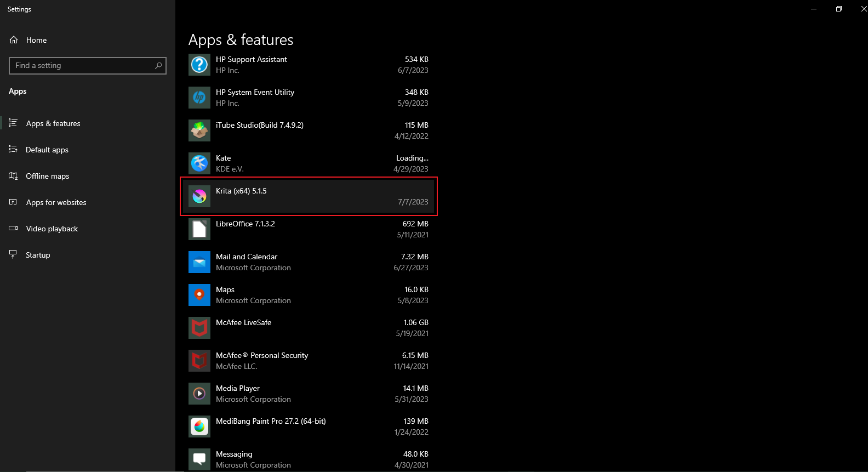Click Krita's install date 7/7/2023
This screenshot has width=868, height=472.
413,202
